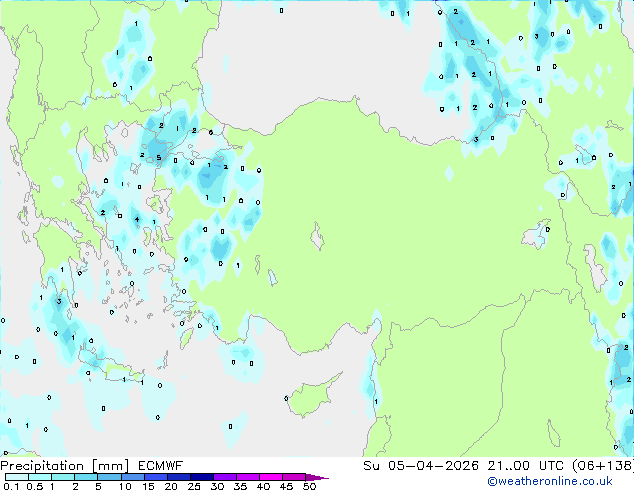Click the legend label "0.5"
The height and width of the screenshot is (490, 634).
35,486
